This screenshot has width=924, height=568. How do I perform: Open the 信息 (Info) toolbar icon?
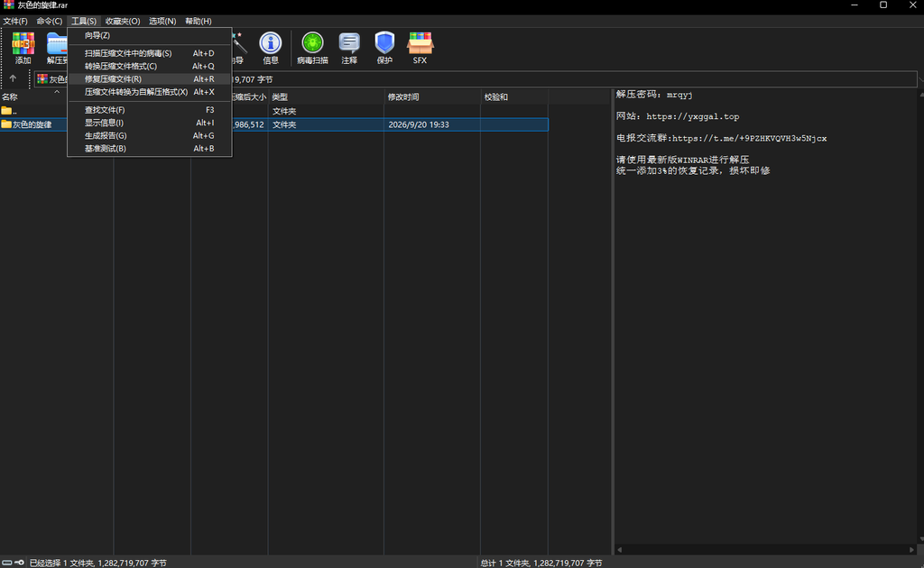271,48
